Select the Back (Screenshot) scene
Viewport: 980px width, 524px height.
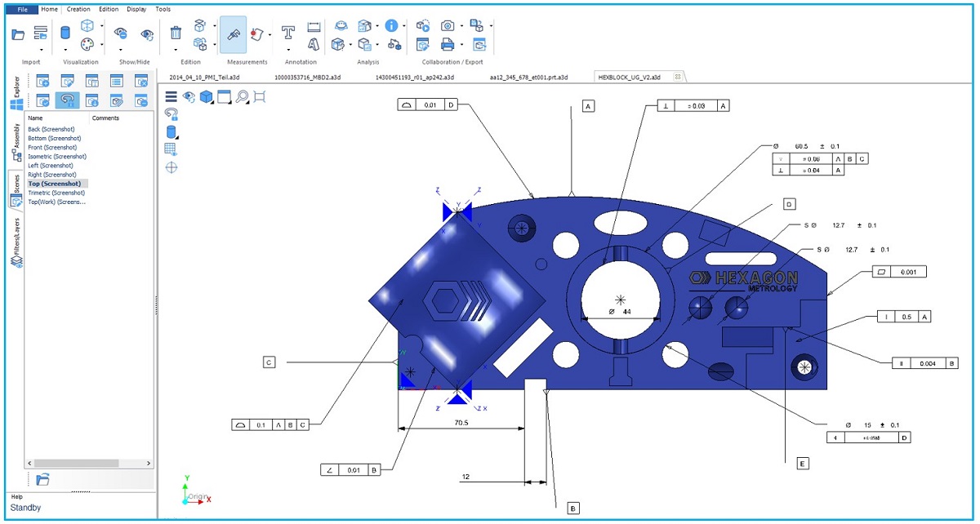click(51, 129)
